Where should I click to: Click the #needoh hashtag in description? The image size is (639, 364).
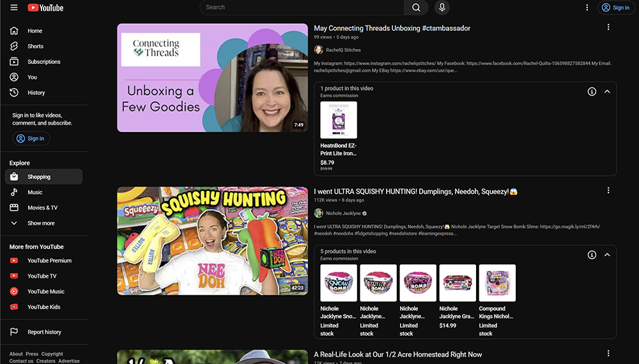pos(322,234)
